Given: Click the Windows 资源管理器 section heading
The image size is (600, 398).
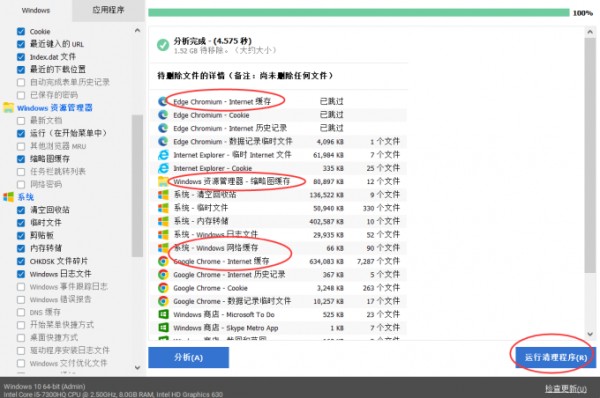Looking at the screenshot, I should pyautogui.click(x=55, y=108).
